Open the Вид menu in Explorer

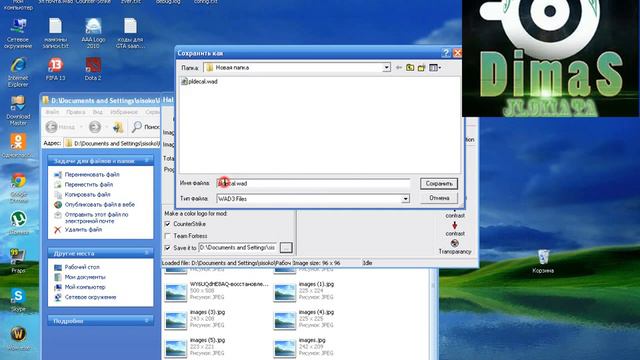(x=98, y=112)
